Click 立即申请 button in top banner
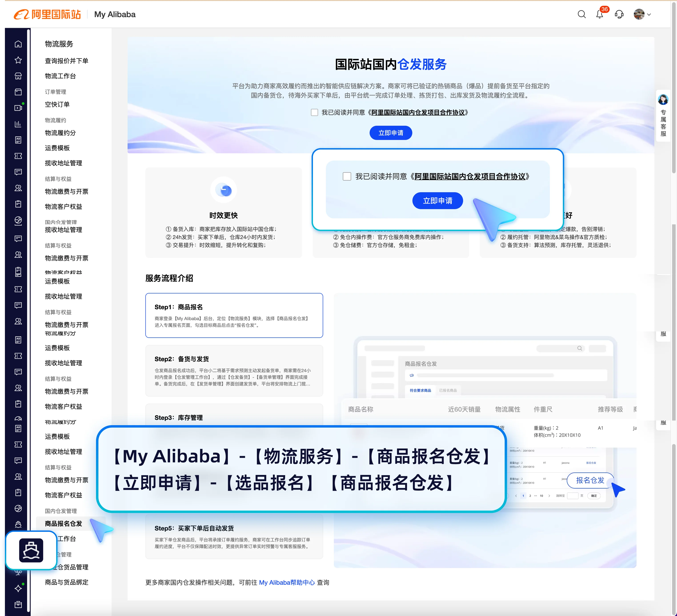 [391, 133]
